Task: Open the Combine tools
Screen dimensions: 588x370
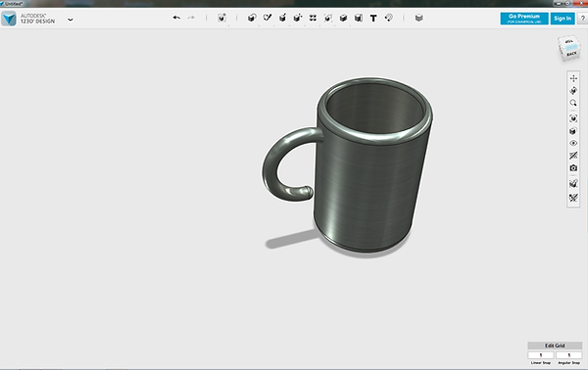Action: tap(343, 18)
